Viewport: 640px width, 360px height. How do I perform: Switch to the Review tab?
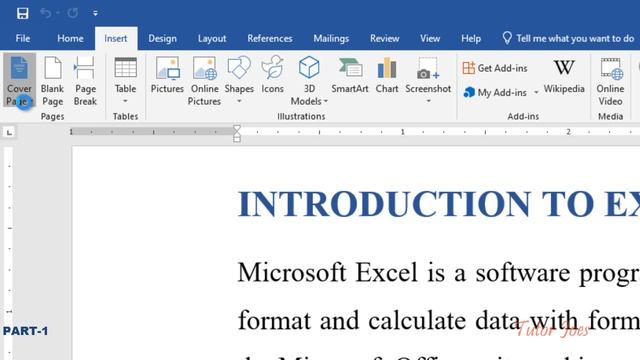(x=384, y=38)
